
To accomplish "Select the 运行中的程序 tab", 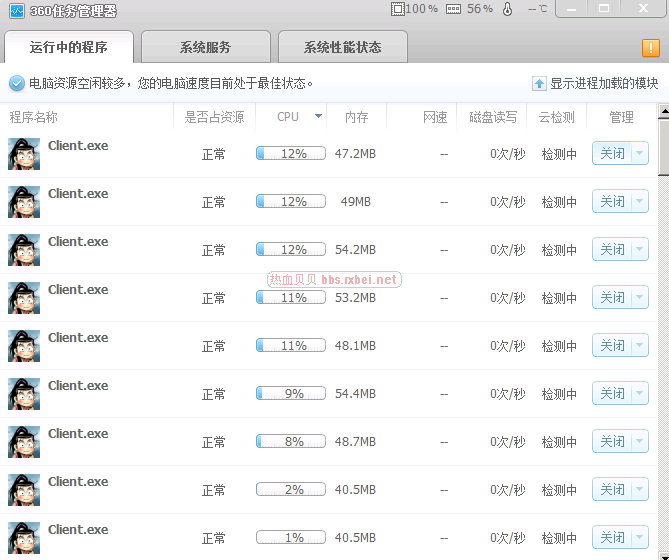I will click(x=68, y=47).
